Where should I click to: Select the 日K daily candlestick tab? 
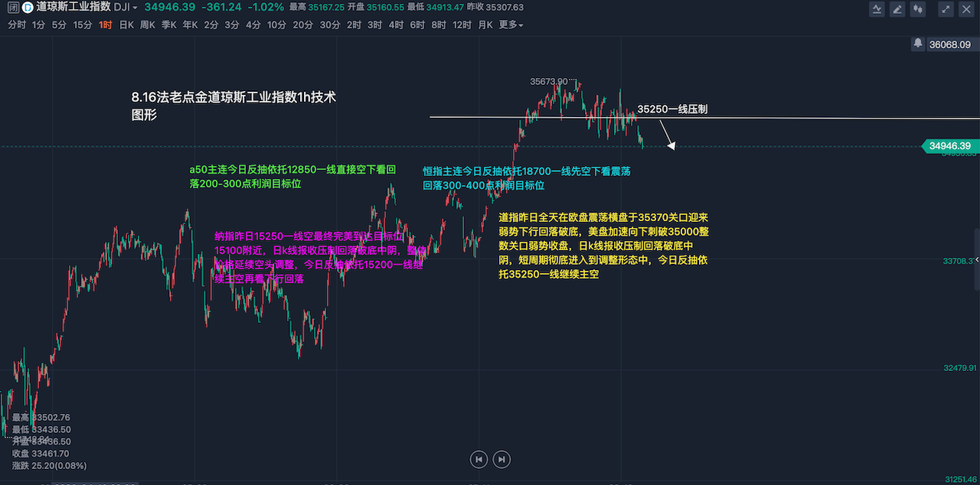pyautogui.click(x=126, y=24)
